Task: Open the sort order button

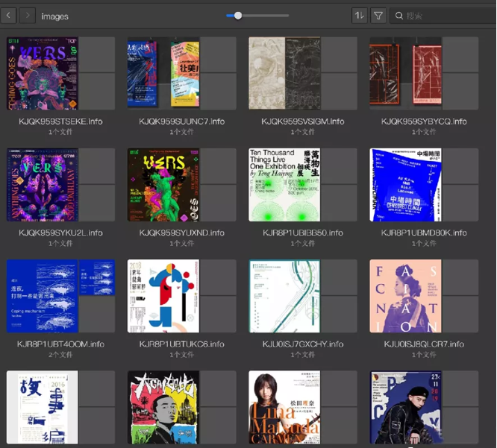Action: (359, 15)
